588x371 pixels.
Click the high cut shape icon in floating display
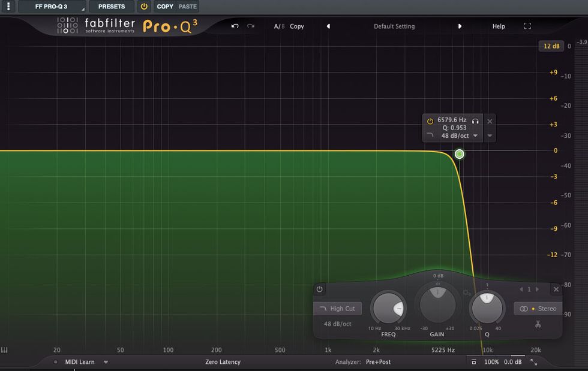(430, 135)
